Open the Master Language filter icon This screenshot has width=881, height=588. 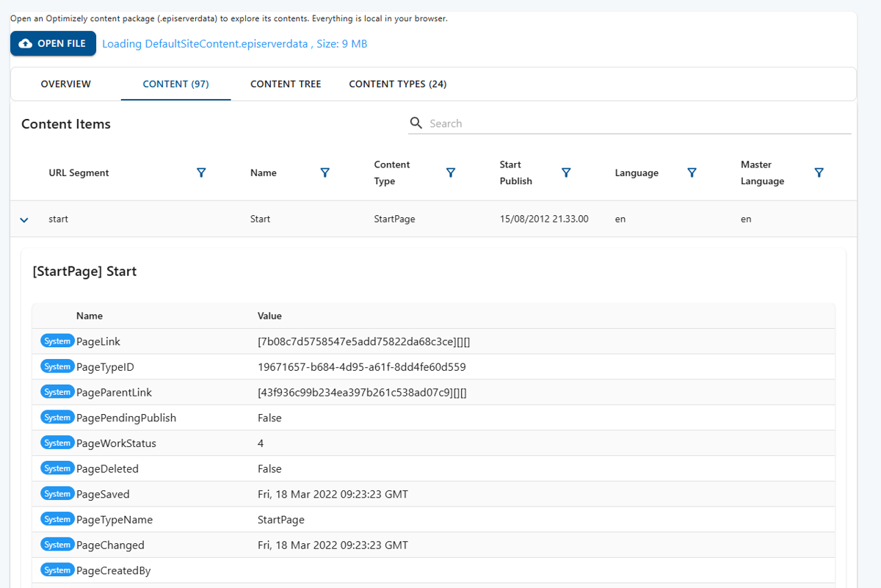pyautogui.click(x=819, y=173)
